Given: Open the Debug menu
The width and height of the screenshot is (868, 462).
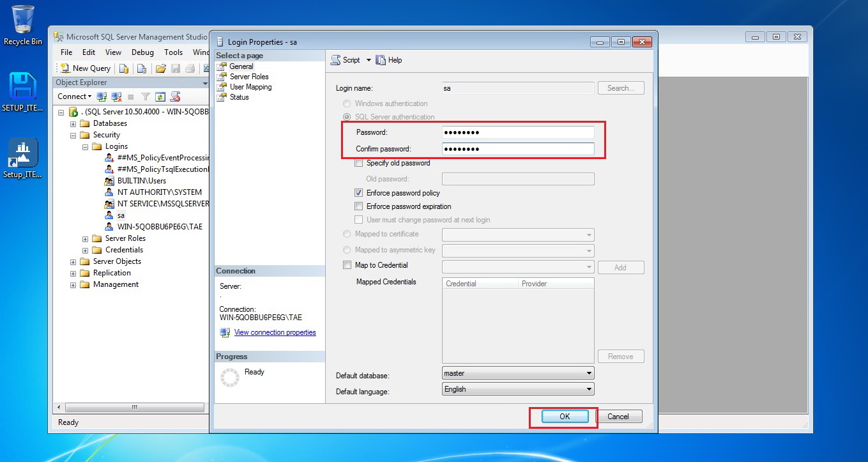Looking at the screenshot, I should (142, 52).
